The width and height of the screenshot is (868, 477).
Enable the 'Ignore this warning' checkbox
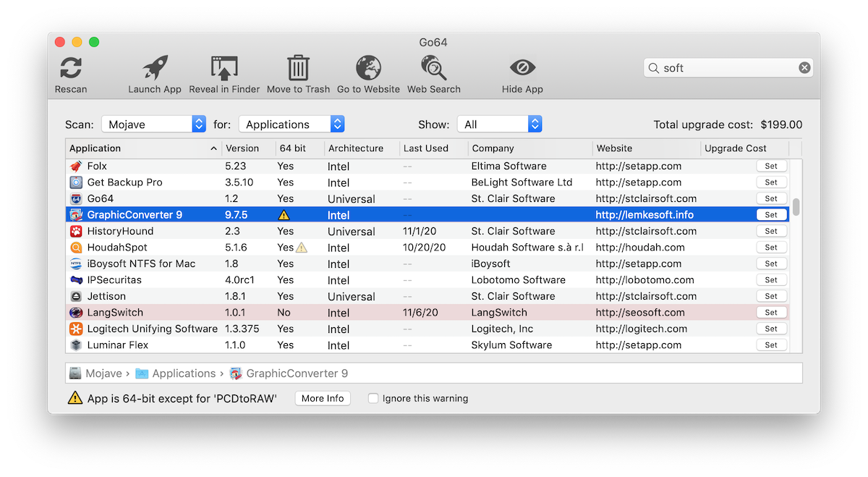[x=373, y=398]
